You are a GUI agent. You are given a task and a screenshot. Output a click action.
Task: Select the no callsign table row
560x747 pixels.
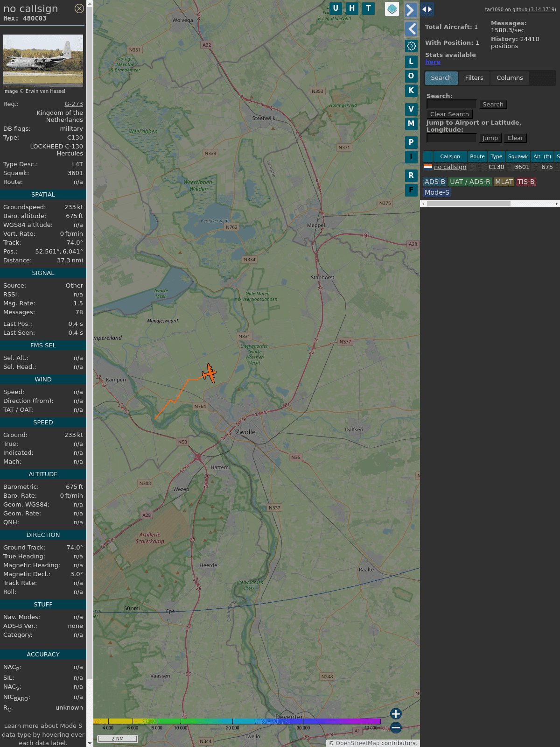coord(491,167)
